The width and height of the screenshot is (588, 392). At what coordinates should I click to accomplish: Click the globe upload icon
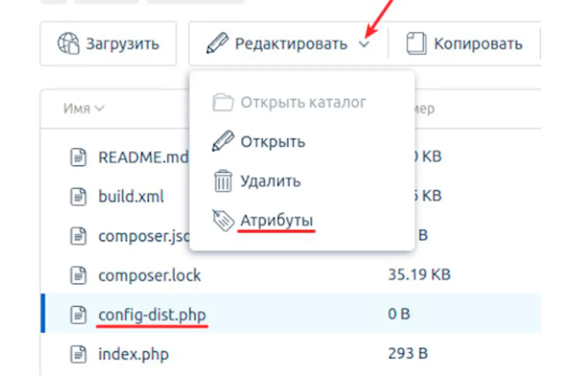pyautogui.click(x=68, y=44)
